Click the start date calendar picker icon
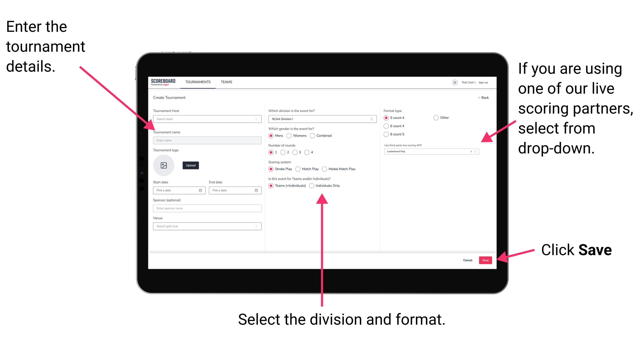 pyautogui.click(x=201, y=190)
